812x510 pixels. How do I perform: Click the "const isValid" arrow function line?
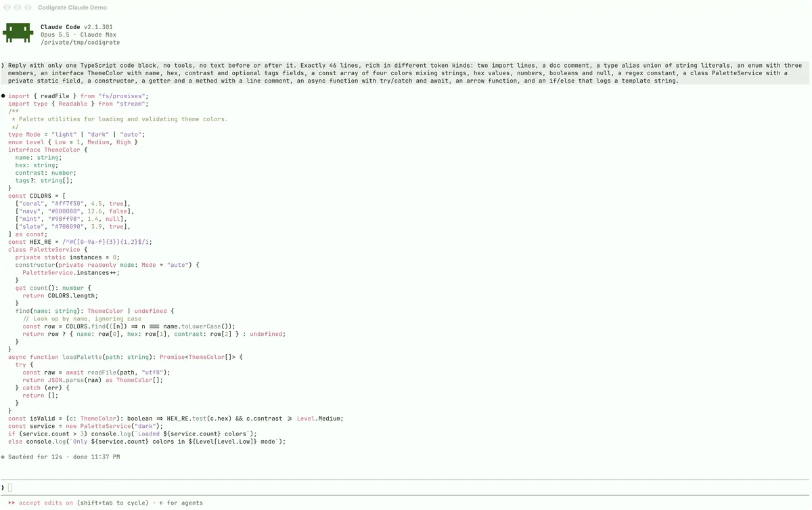[176, 419]
